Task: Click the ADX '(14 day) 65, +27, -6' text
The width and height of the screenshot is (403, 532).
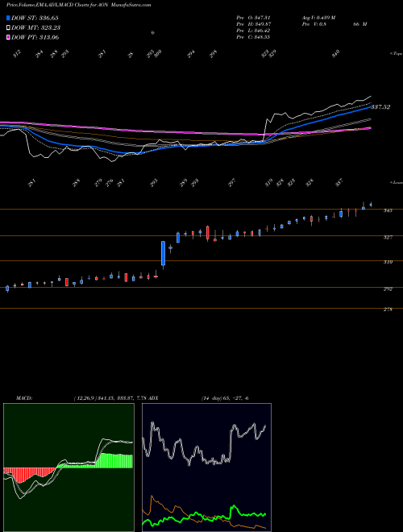Action: (225, 398)
